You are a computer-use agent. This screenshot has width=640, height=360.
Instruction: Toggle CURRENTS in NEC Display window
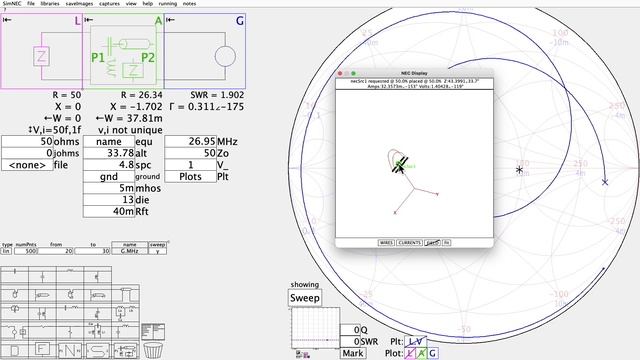pyautogui.click(x=409, y=242)
